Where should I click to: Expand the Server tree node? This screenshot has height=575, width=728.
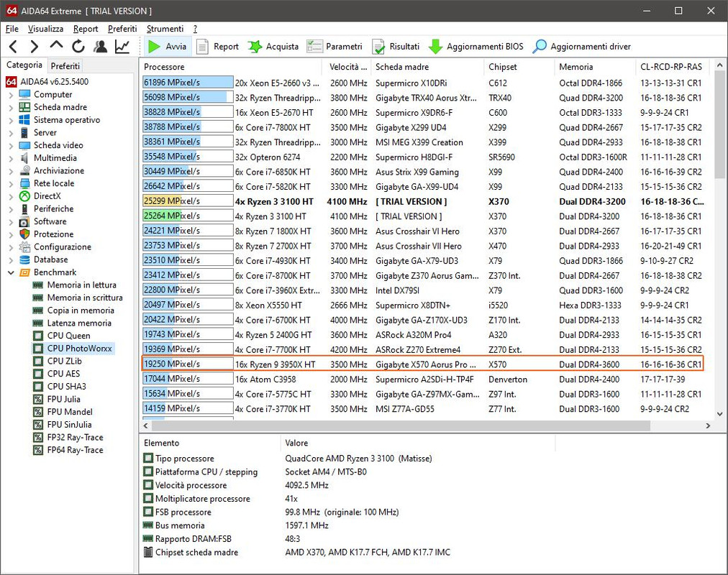[11, 133]
